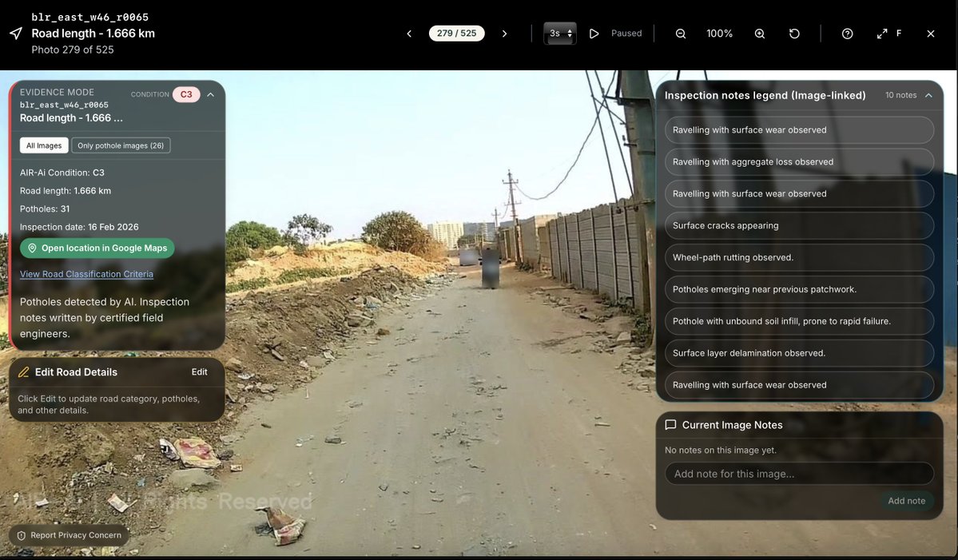Click the Add note button
This screenshot has height=560, width=958.
click(907, 501)
